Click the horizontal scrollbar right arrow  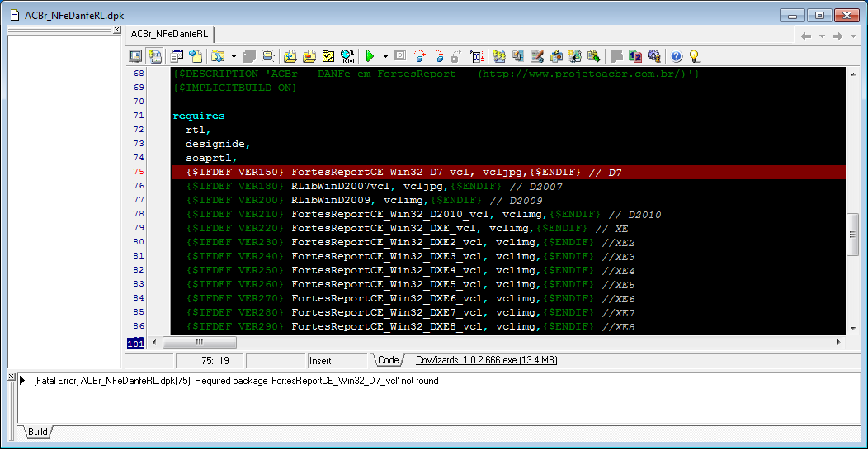click(838, 343)
